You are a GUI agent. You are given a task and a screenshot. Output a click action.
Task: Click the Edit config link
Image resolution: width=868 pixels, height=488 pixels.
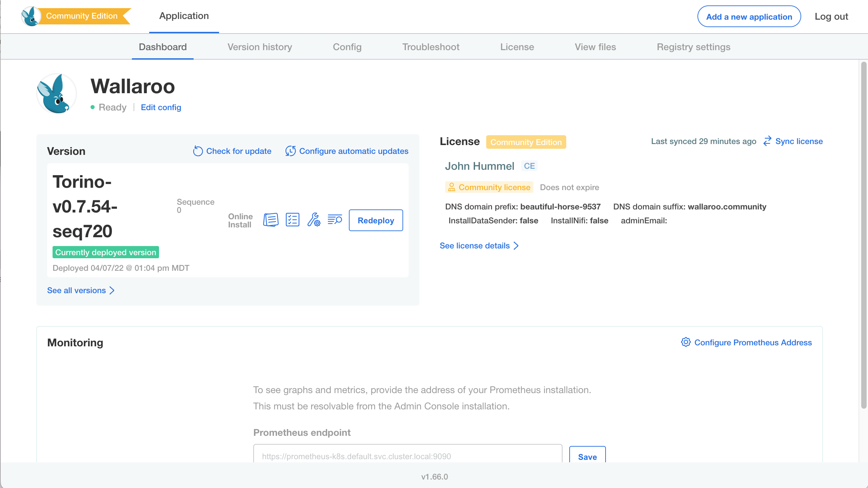pyautogui.click(x=161, y=107)
